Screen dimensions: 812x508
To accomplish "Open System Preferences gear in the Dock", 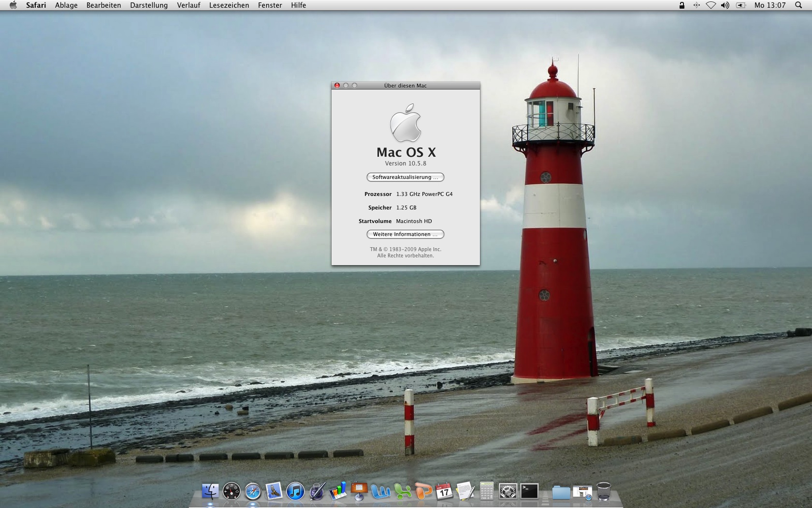I will coord(508,492).
